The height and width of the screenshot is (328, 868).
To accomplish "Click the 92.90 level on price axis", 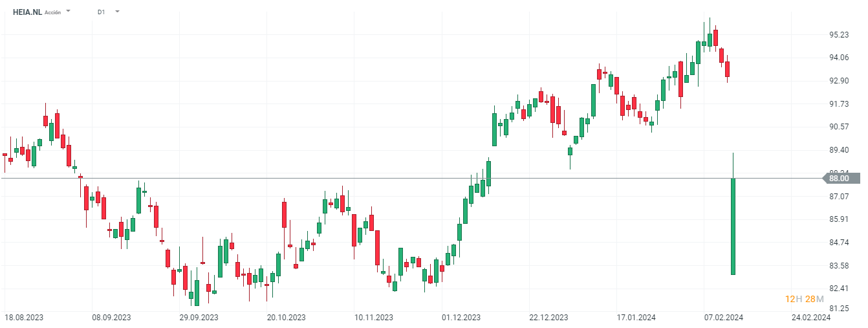I will coord(838,81).
